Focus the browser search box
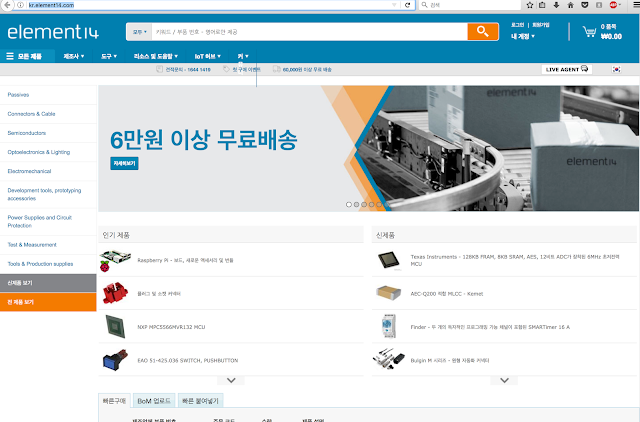 tap(469, 5)
